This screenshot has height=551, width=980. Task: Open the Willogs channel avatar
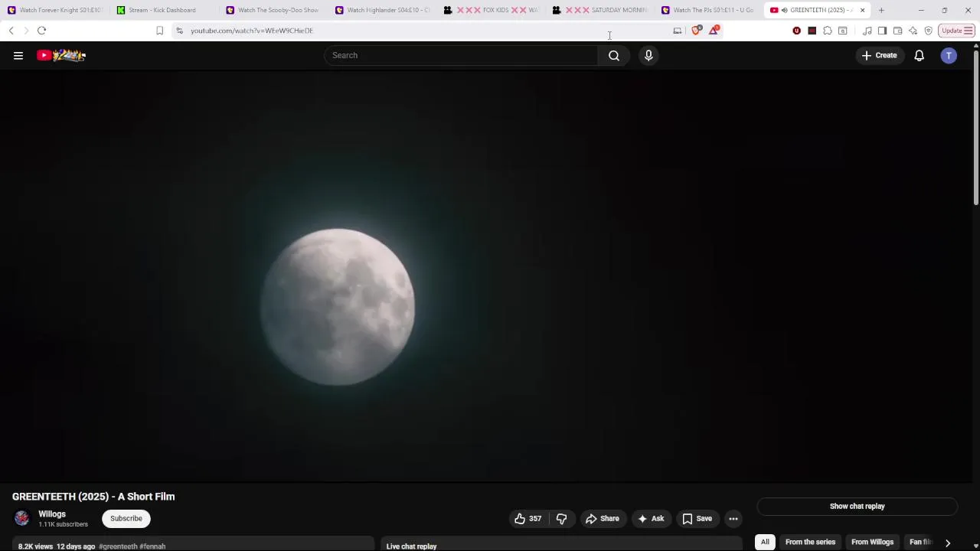click(x=21, y=519)
